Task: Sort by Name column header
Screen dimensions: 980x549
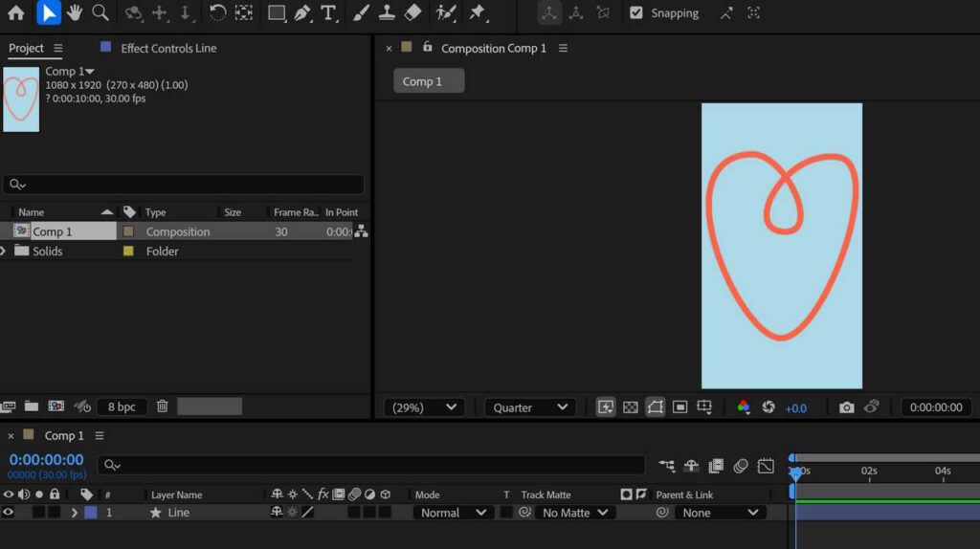Action: [x=32, y=212]
